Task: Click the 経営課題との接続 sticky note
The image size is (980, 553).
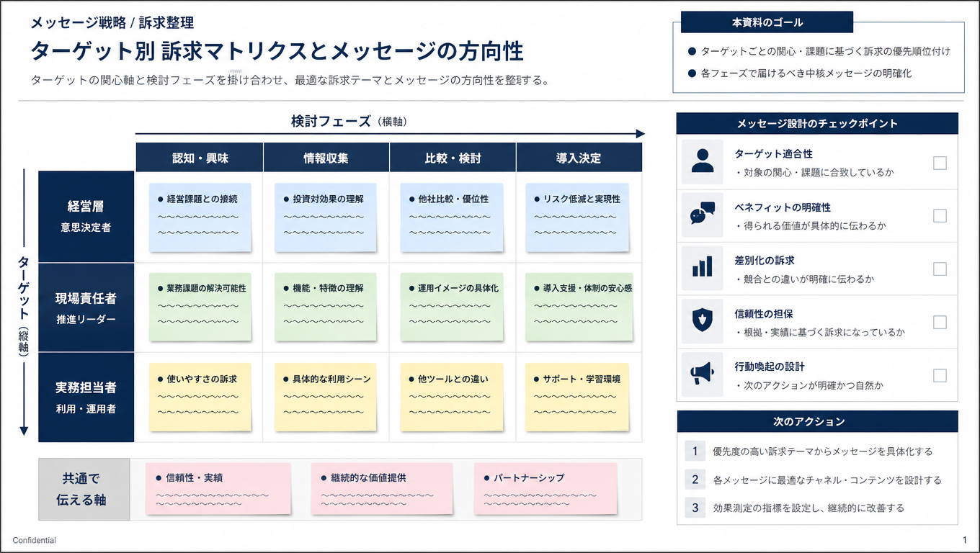Action: [200, 217]
